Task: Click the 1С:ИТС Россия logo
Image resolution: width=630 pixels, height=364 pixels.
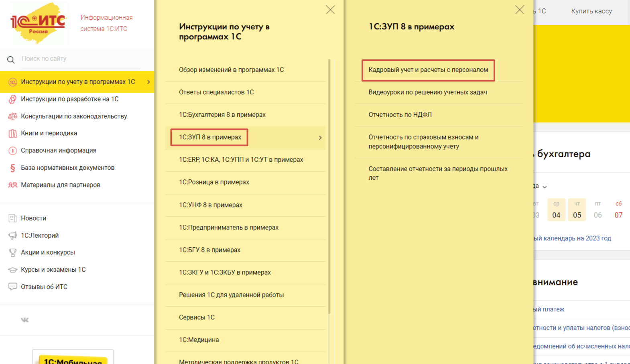Action: [39, 23]
